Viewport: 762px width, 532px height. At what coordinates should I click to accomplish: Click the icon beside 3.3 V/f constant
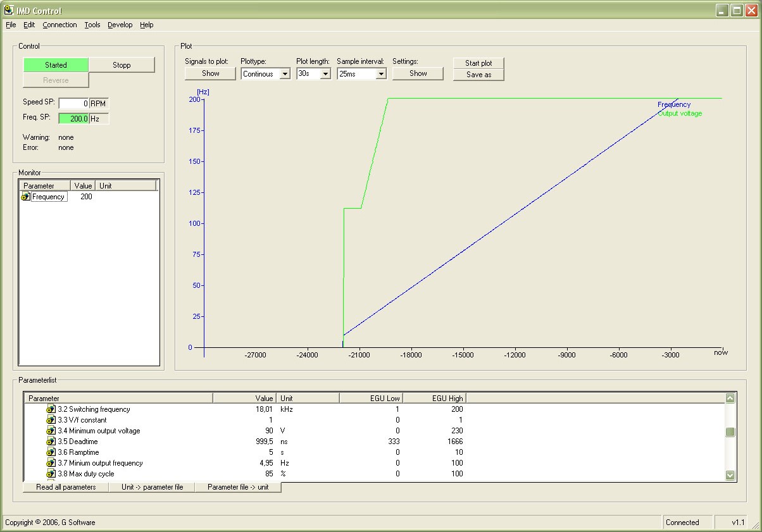click(x=51, y=420)
